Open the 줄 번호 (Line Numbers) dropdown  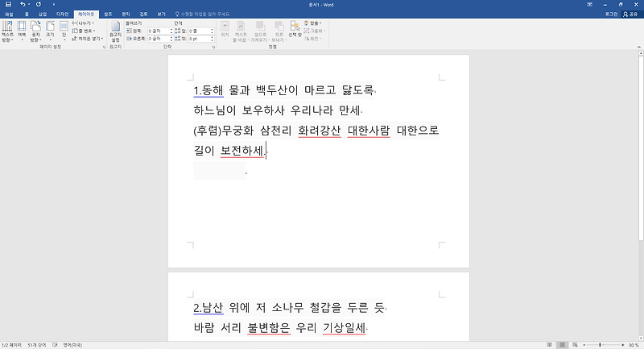tap(84, 31)
